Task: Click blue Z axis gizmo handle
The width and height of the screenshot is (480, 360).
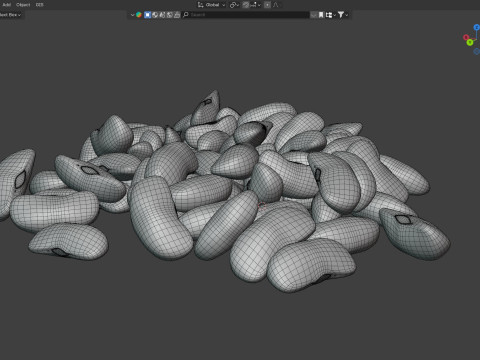Action: tap(477, 27)
